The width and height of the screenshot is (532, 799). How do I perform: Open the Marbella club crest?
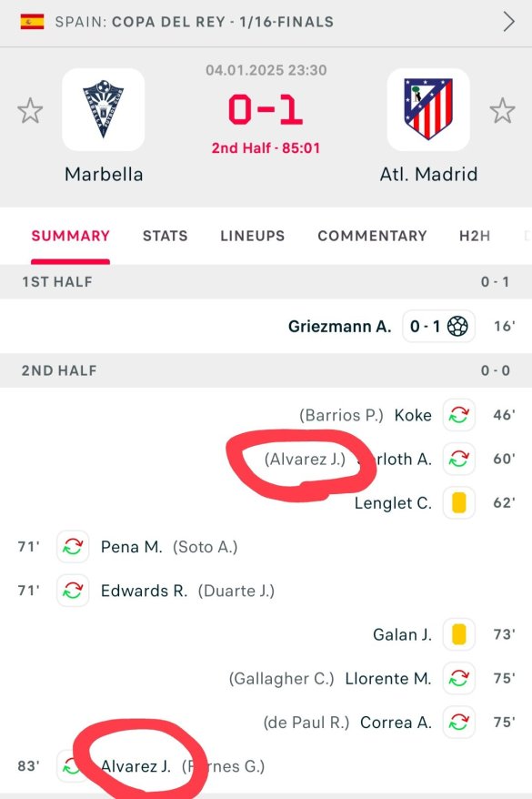click(x=104, y=109)
